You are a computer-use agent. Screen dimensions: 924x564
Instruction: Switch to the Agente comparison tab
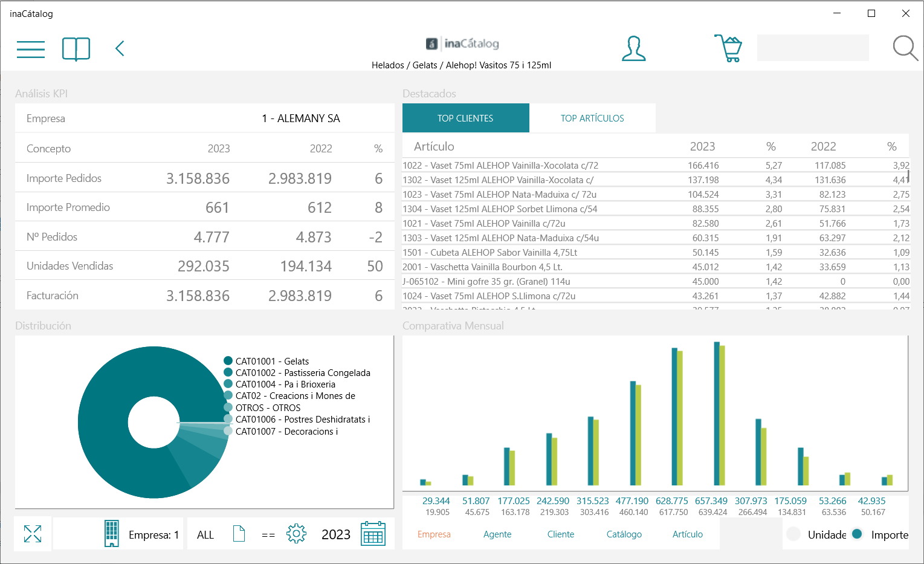tap(497, 534)
